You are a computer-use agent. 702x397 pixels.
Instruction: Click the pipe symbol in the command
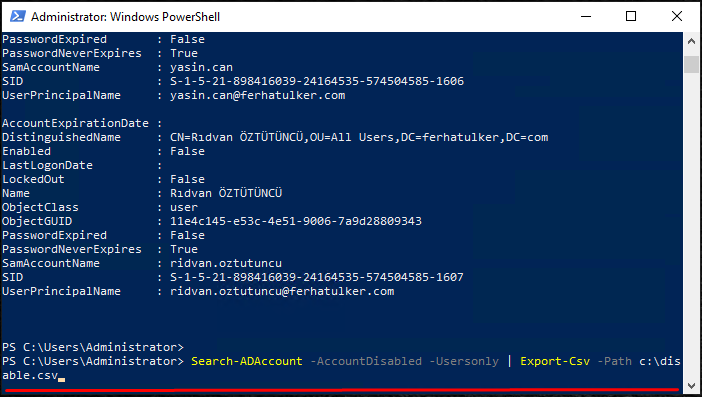[509, 361]
